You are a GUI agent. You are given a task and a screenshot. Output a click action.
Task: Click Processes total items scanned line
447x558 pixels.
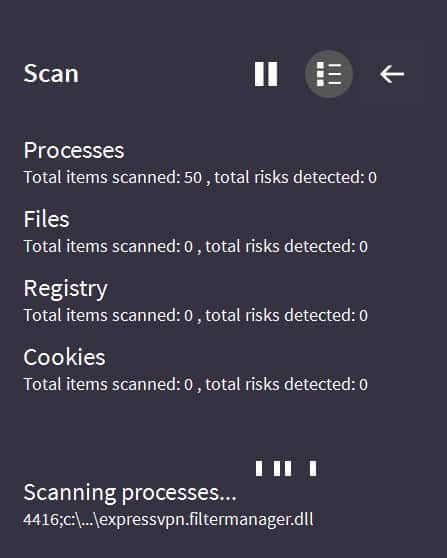pos(200,177)
